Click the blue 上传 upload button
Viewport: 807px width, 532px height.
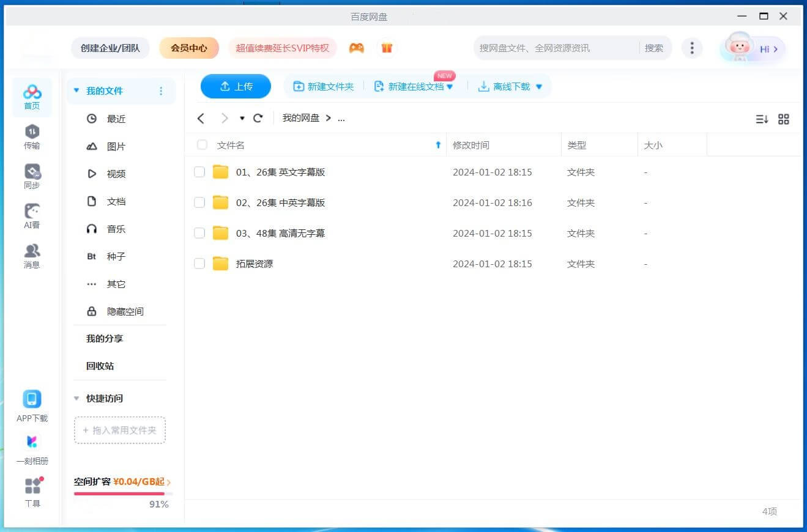point(236,86)
